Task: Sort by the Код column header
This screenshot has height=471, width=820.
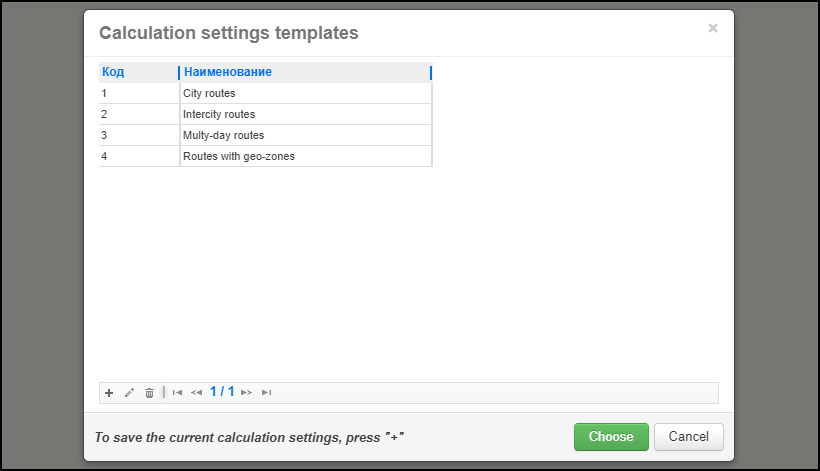Action: click(113, 72)
